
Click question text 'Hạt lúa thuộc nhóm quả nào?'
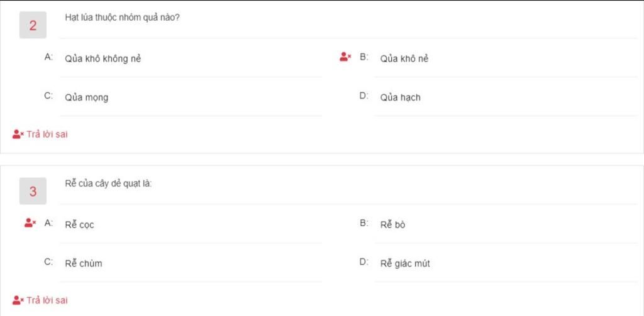(x=123, y=18)
